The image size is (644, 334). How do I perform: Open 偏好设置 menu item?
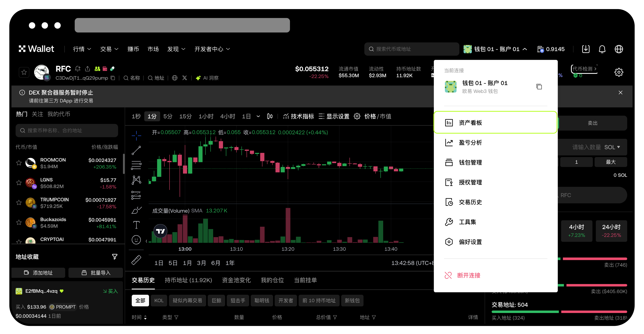(495, 242)
